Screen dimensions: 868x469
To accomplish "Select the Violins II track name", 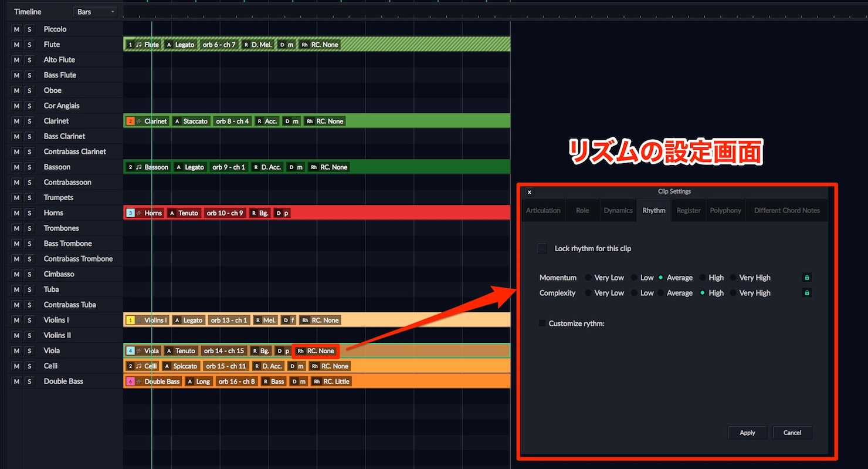I will [x=57, y=335].
